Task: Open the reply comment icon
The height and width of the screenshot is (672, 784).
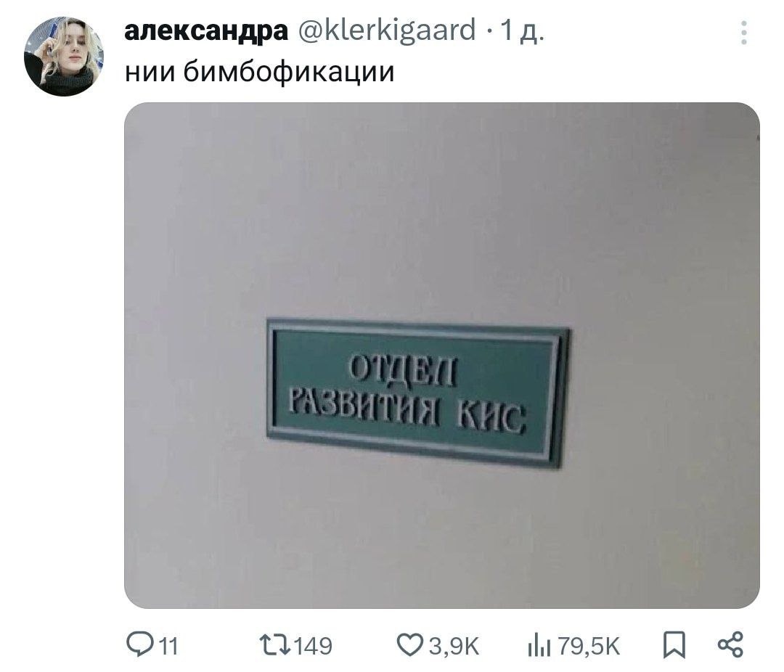Action: click(x=139, y=644)
